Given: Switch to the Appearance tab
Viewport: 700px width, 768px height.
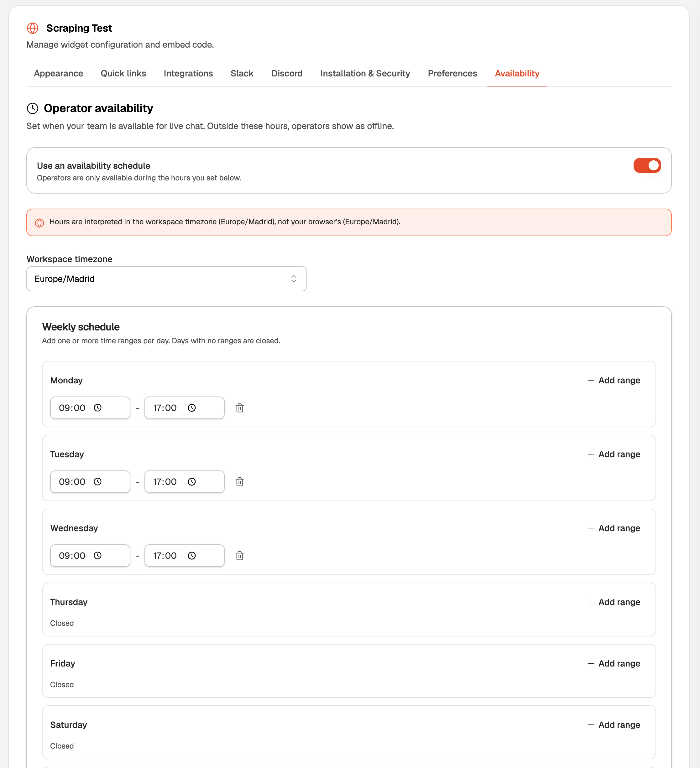Looking at the screenshot, I should click(x=58, y=74).
